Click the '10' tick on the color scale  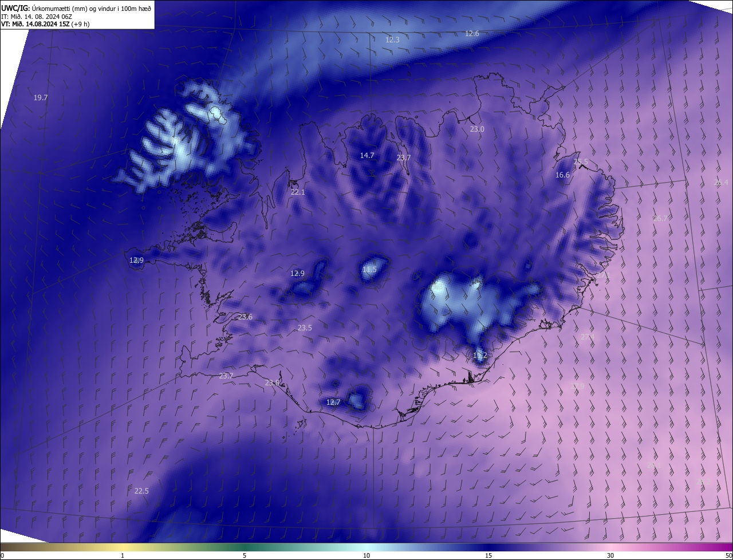click(366, 555)
